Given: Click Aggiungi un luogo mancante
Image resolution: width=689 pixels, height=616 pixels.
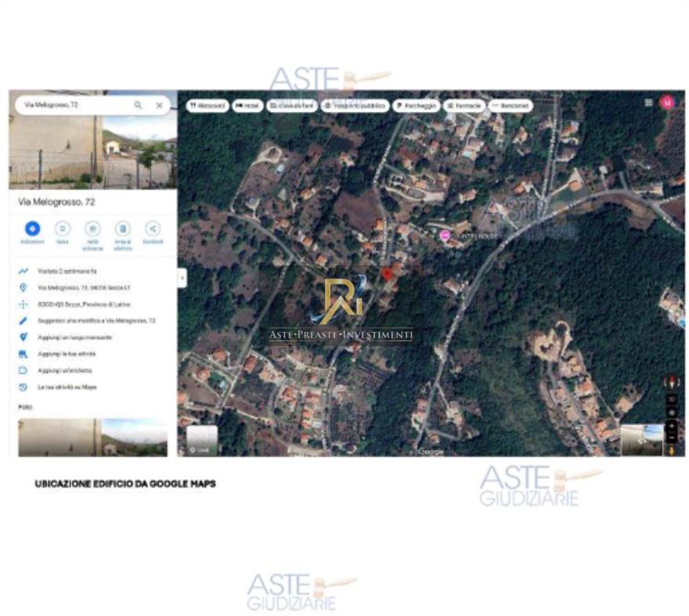Looking at the screenshot, I should click(75, 337).
